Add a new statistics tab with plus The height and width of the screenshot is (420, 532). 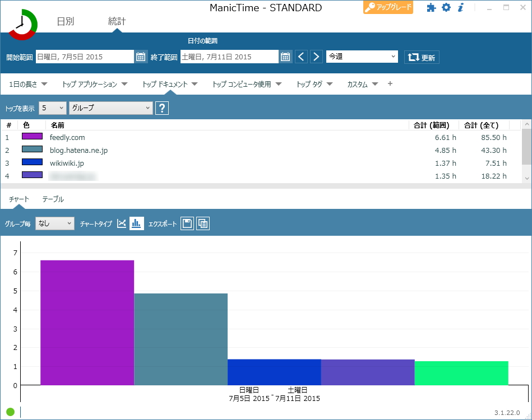point(390,84)
